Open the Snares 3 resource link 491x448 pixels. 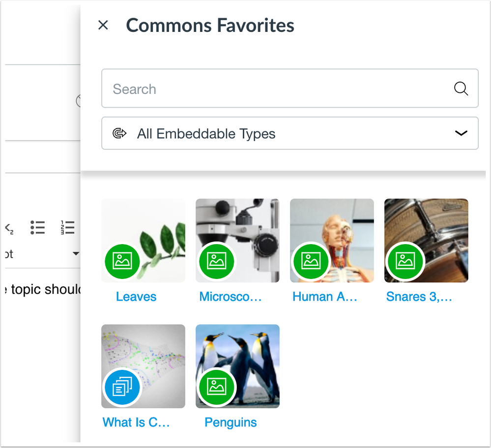click(x=419, y=297)
